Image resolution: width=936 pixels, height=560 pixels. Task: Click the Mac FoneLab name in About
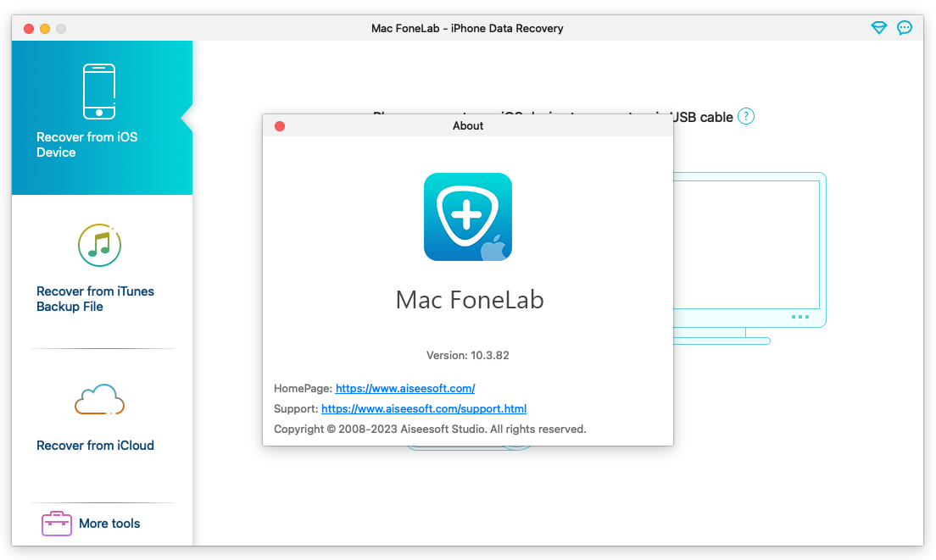point(470,300)
